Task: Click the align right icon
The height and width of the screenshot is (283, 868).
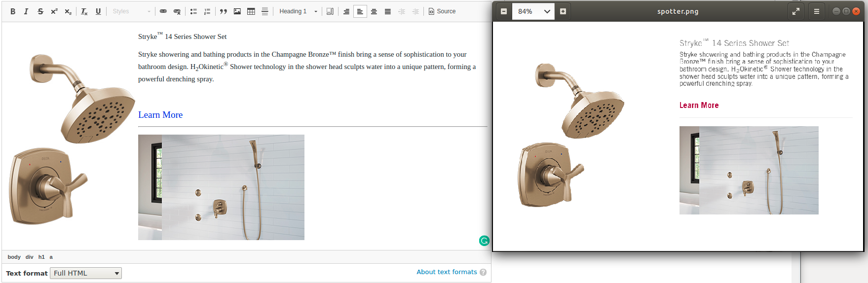Action: 346,11
